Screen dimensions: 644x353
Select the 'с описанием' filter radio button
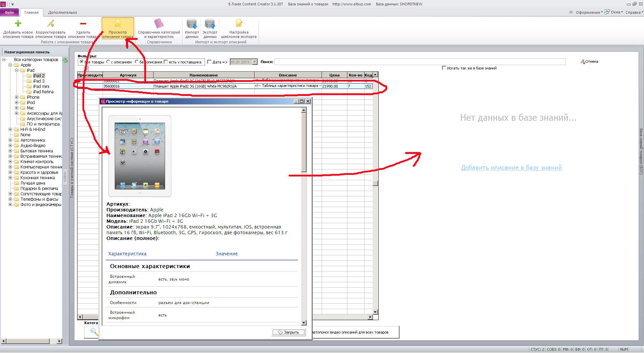108,62
